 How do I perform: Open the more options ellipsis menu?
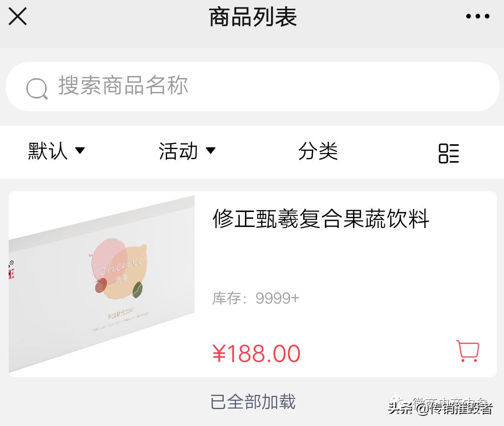tap(477, 16)
